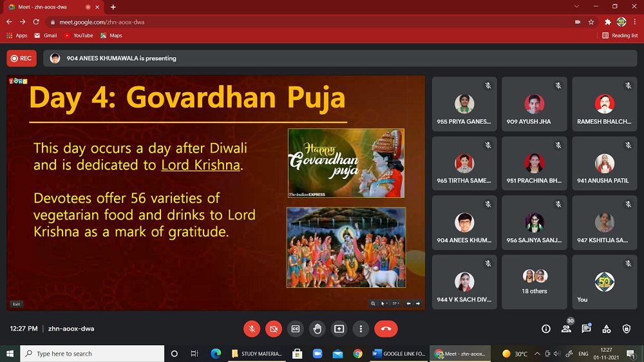Open the meeting details panel
The image size is (644, 362).
tap(546, 329)
